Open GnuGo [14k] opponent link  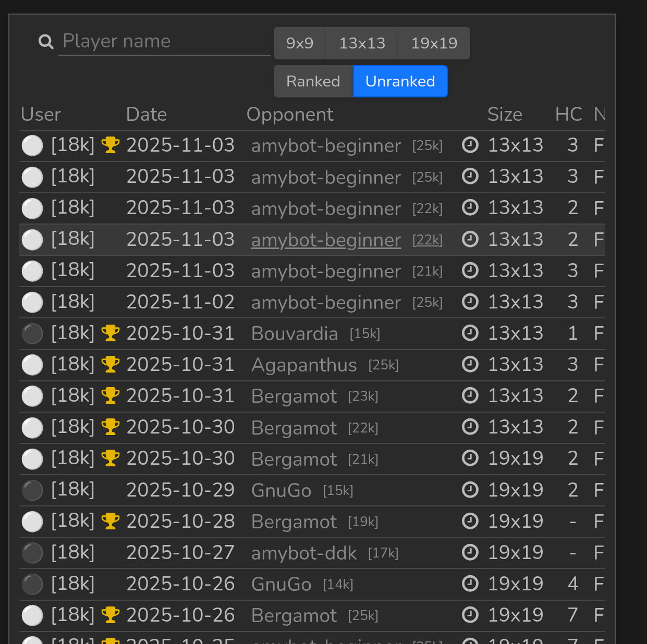point(281,585)
